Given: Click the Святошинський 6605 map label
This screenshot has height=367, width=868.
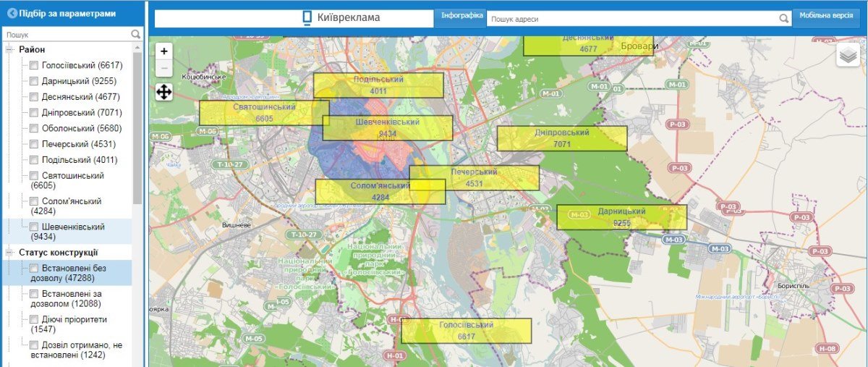Looking at the screenshot, I should pos(264,112).
